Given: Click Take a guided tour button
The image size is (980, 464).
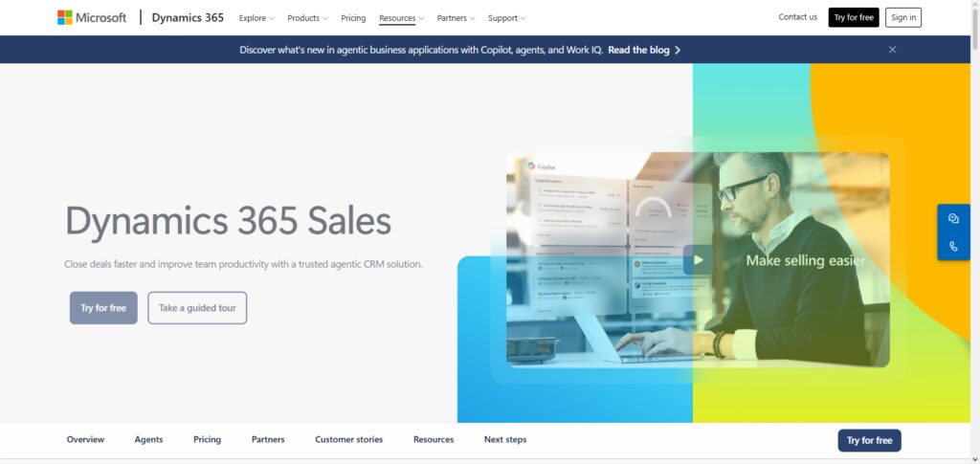Looking at the screenshot, I should 197,308.
